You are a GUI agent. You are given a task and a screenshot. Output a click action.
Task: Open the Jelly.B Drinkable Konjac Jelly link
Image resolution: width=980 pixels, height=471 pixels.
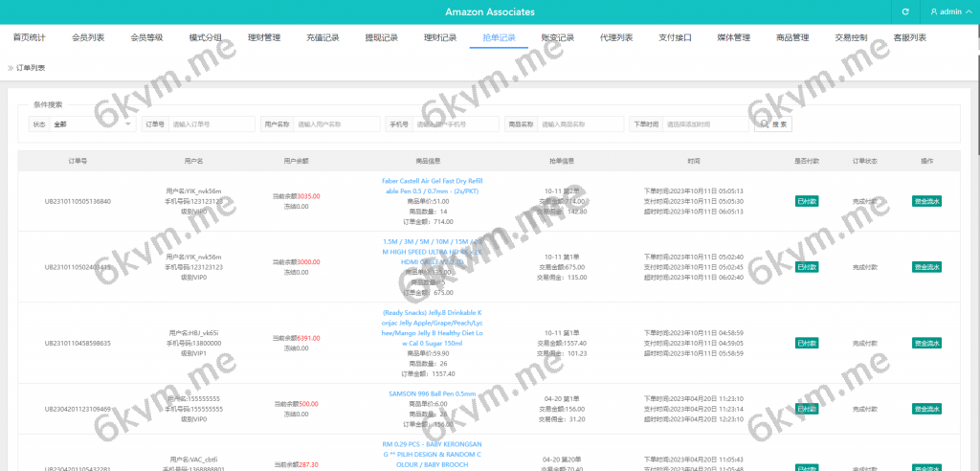pyautogui.click(x=432, y=327)
